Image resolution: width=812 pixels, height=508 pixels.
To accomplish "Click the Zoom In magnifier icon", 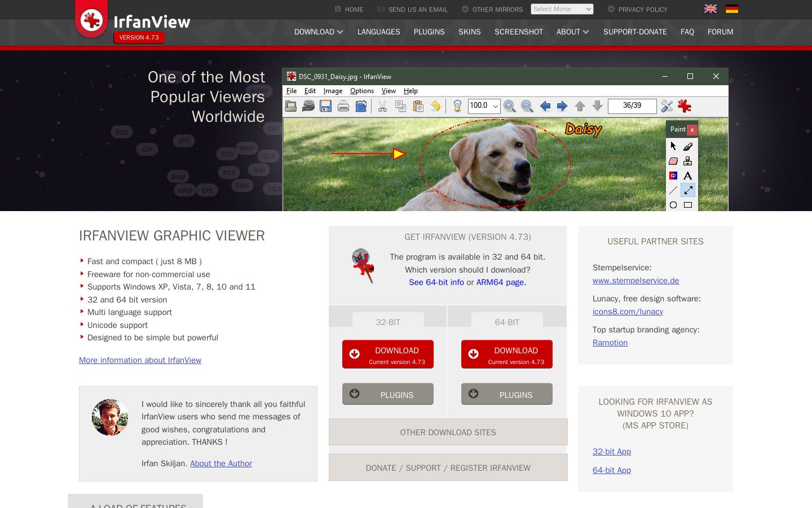I will tap(510, 106).
